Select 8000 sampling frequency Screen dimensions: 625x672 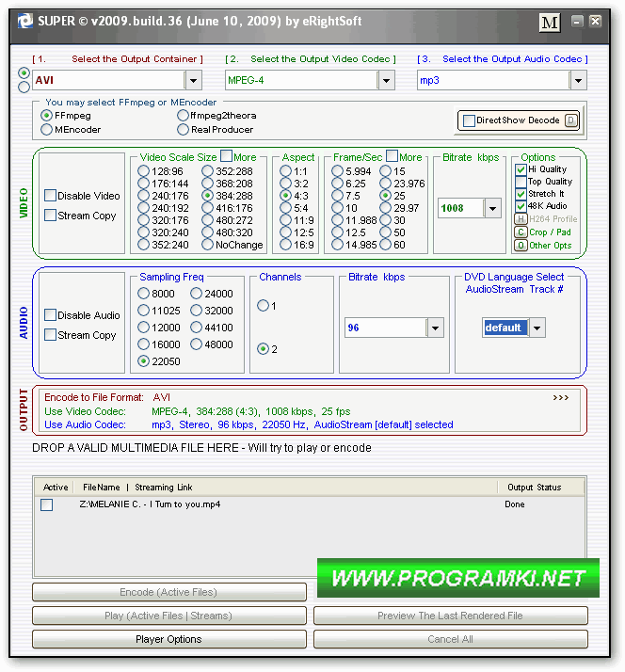click(x=143, y=294)
